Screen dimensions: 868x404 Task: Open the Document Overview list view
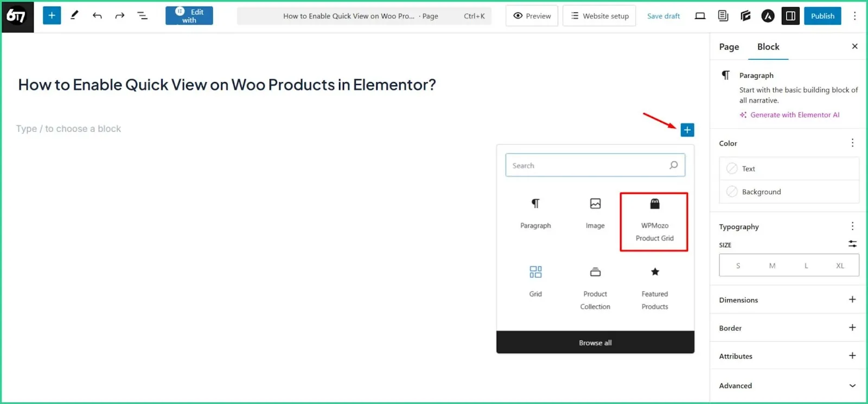pyautogui.click(x=142, y=16)
